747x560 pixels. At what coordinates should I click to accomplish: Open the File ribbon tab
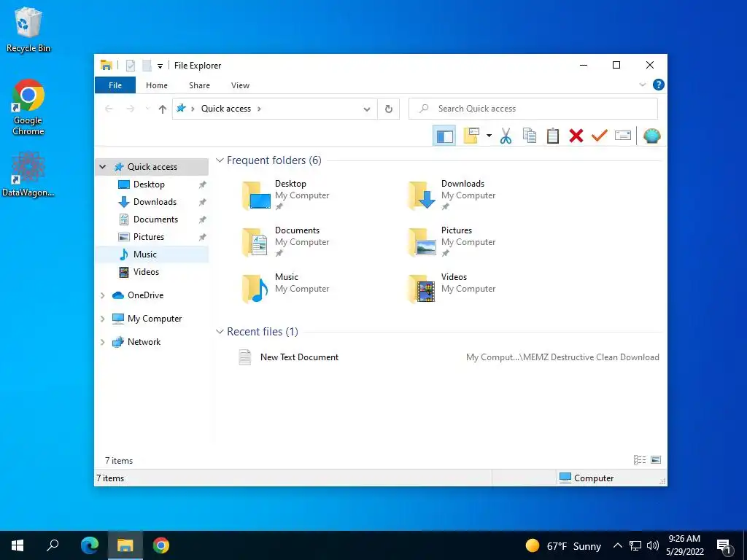(115, 85)
